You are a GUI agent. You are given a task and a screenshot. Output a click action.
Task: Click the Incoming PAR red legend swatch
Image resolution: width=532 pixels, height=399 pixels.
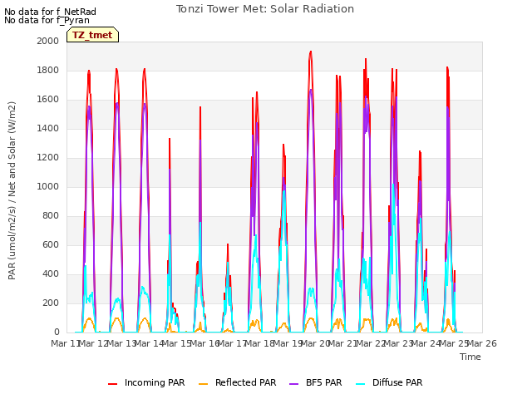pyautogui.click(x=113, y=384)
